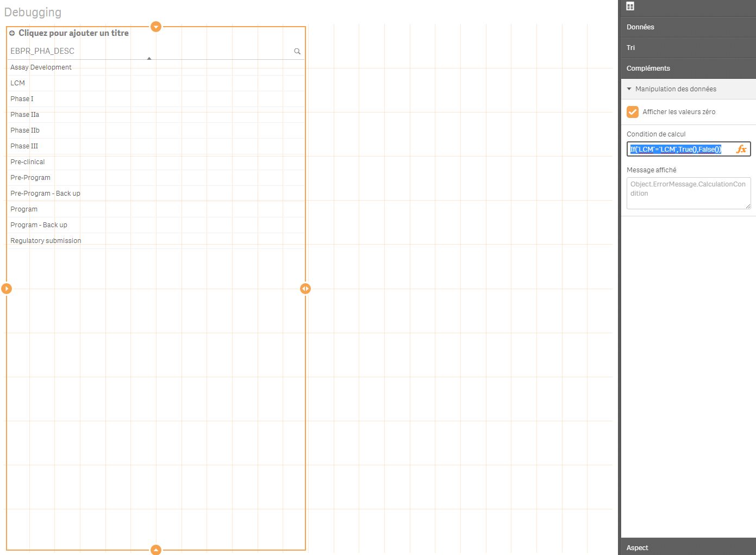Image resolution: width=756 pixels, height=555 pixels.
Task: Click the bottom edge handle of the object
Action: click(156, 550)
